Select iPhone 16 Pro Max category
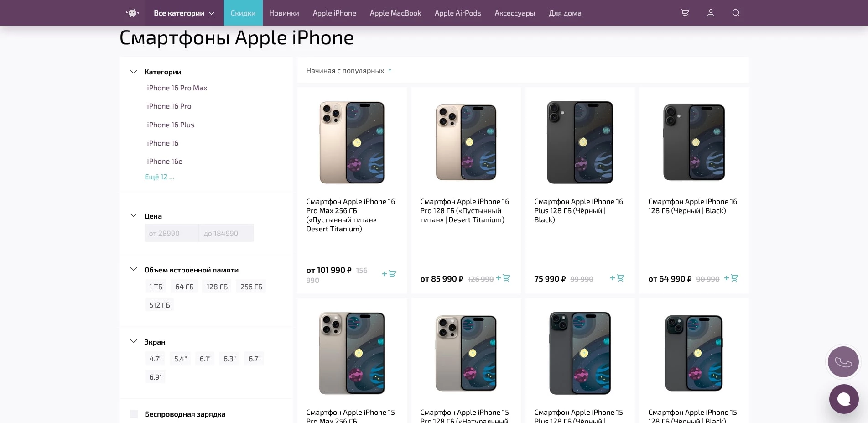The width and height of the screenshot is (868, 423). [177, 88]
